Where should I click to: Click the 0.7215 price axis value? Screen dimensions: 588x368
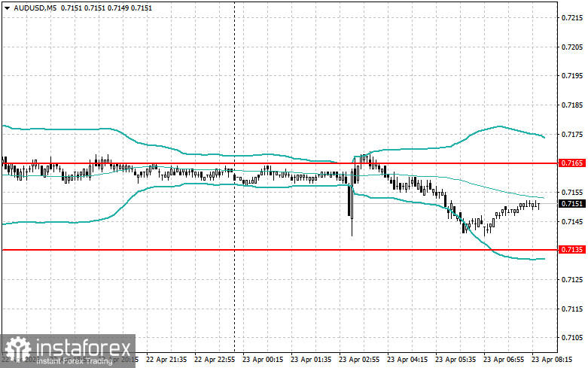[572, 17]
